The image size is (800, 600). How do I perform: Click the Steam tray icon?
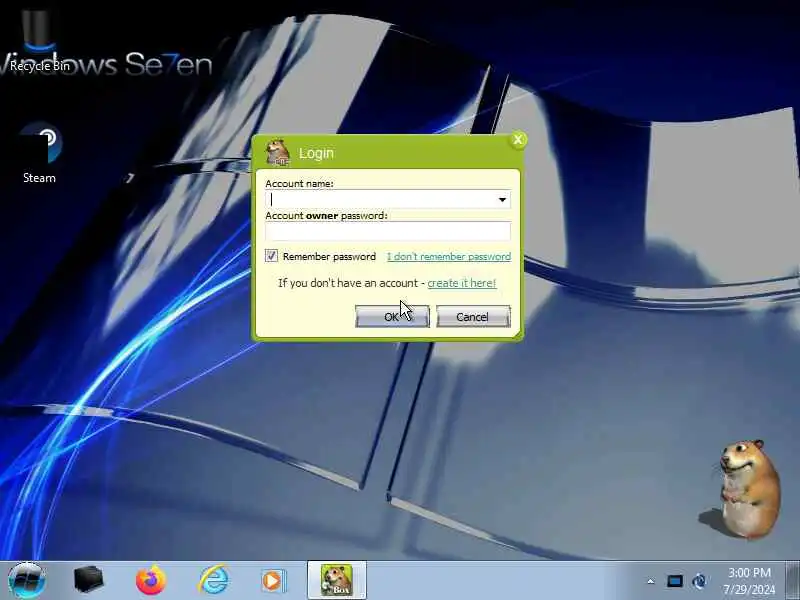tap(699, 581)
